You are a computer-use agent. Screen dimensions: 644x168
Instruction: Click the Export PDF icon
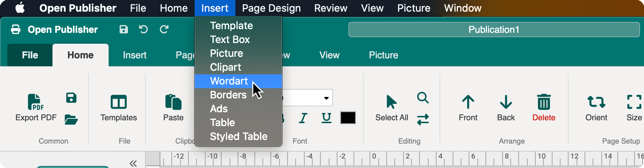point(36,102)
